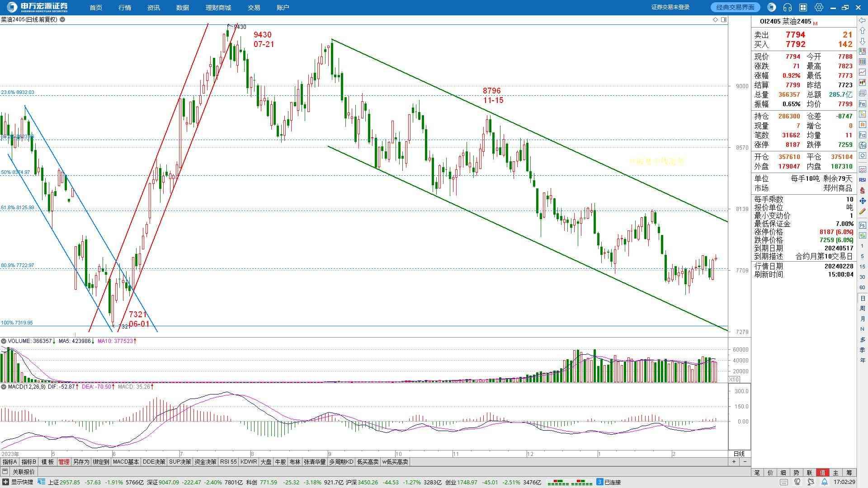Click the left arrow back icon in right sidebar
Screen dimensions: 868x488
pos(862,21)
